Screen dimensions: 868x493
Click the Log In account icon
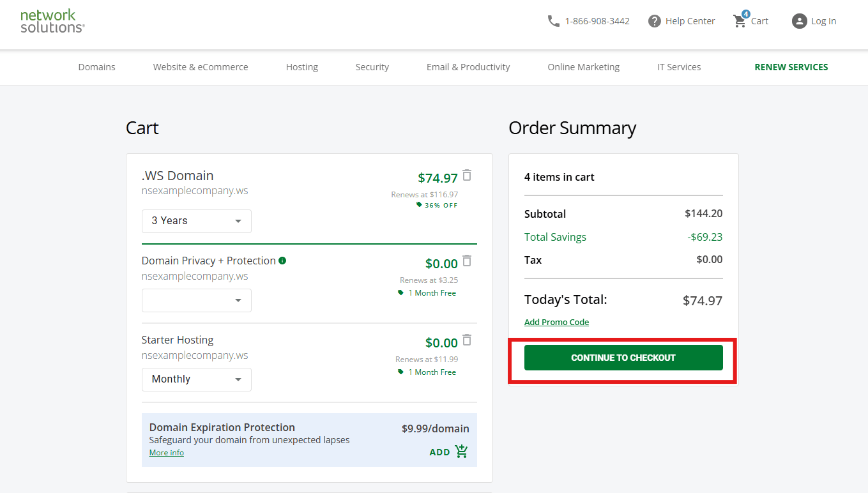pos(799,21)
